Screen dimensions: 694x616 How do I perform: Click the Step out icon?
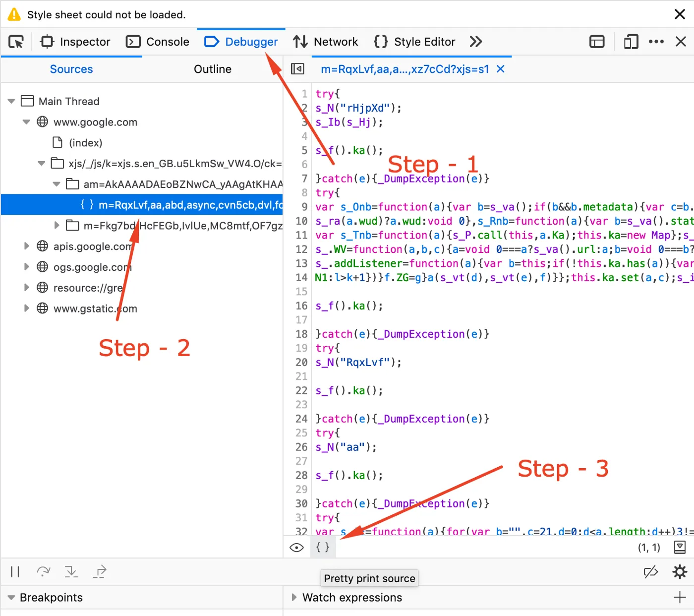[100, 572]
